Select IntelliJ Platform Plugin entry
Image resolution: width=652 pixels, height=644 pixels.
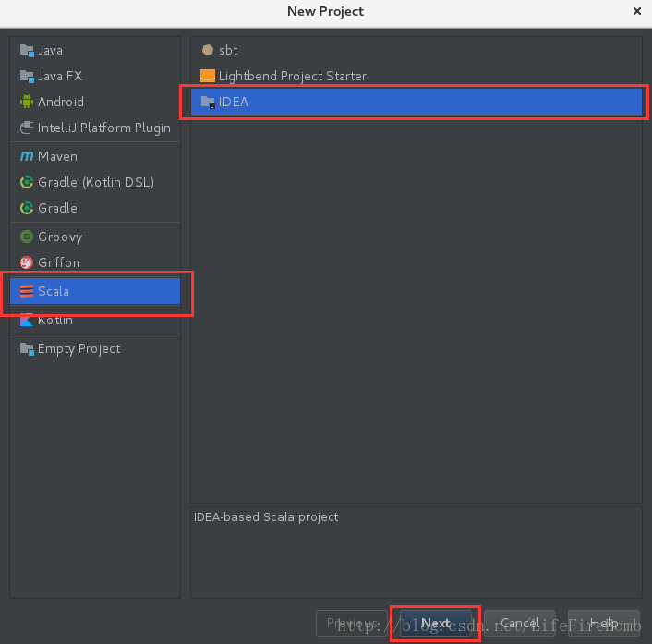point(95,128)
